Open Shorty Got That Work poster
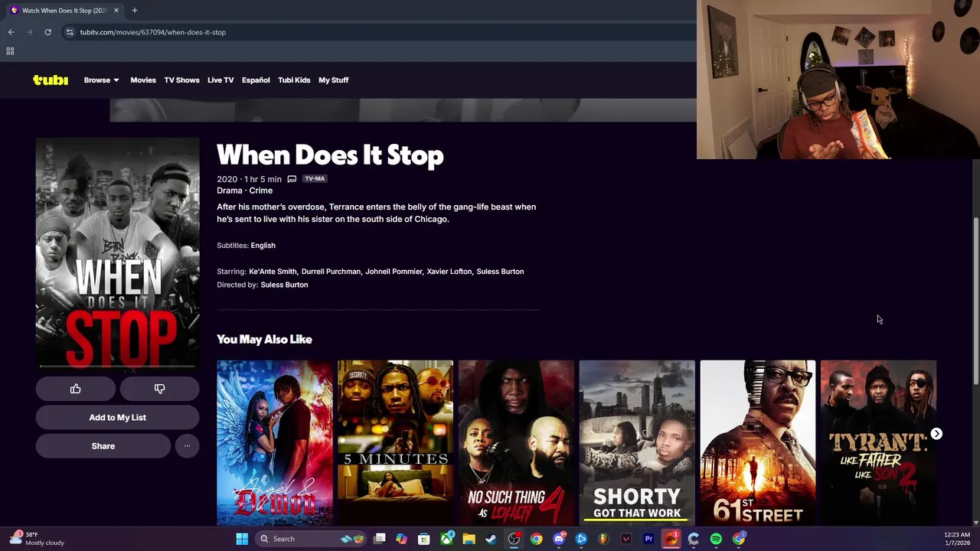980x551 pixels. [x=637, y=442]
